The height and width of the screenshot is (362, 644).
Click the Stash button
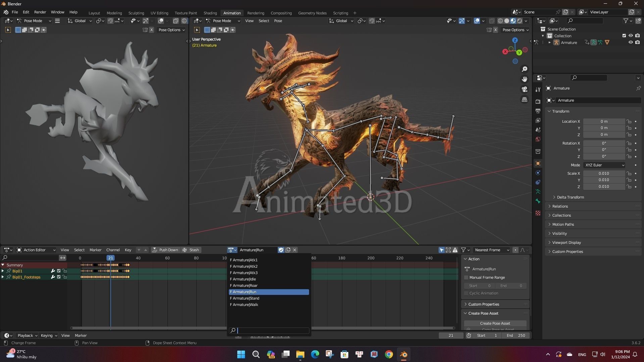(x=191, y=250)
